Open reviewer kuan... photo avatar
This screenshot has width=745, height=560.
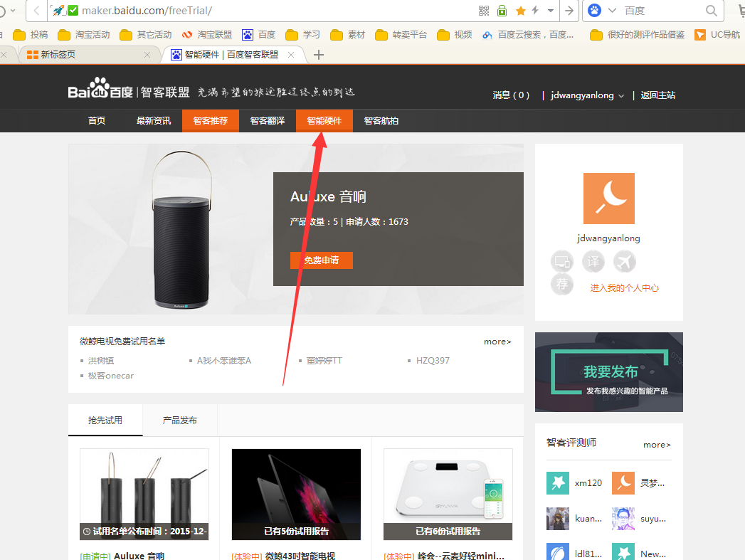(x=558, y=519)
